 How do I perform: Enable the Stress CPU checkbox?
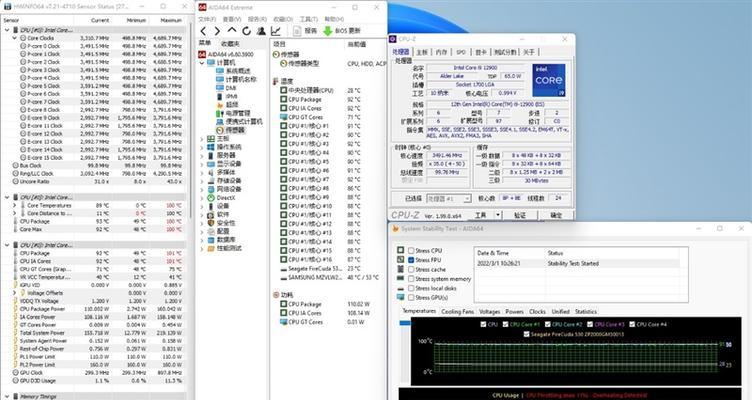pos(411,250)
